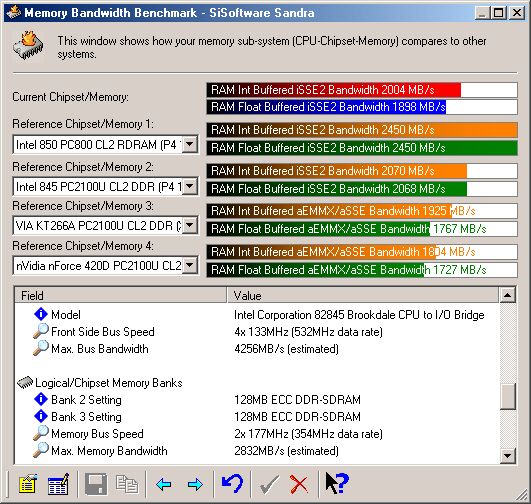Click the red X cancel icon
The image size is (531, 504).
(299, 484)
